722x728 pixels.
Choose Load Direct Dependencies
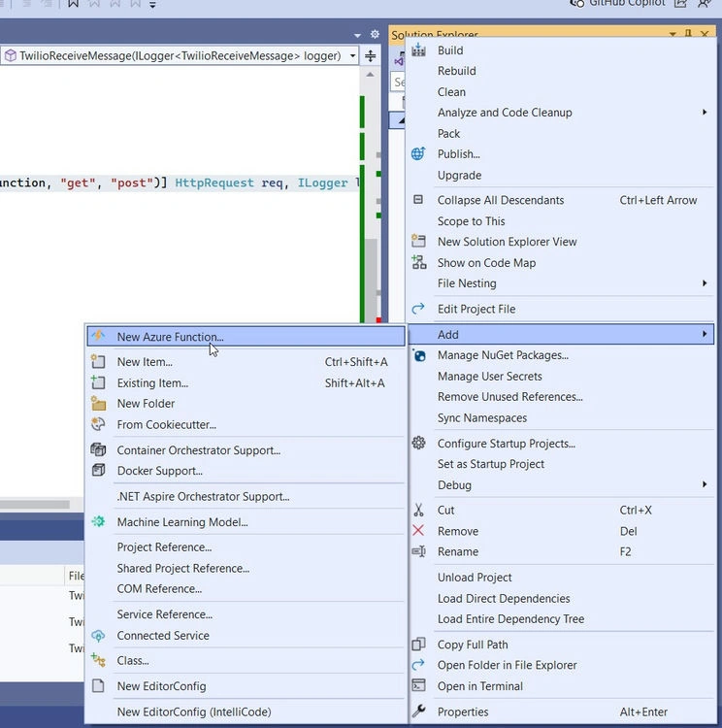pos(504,599)
